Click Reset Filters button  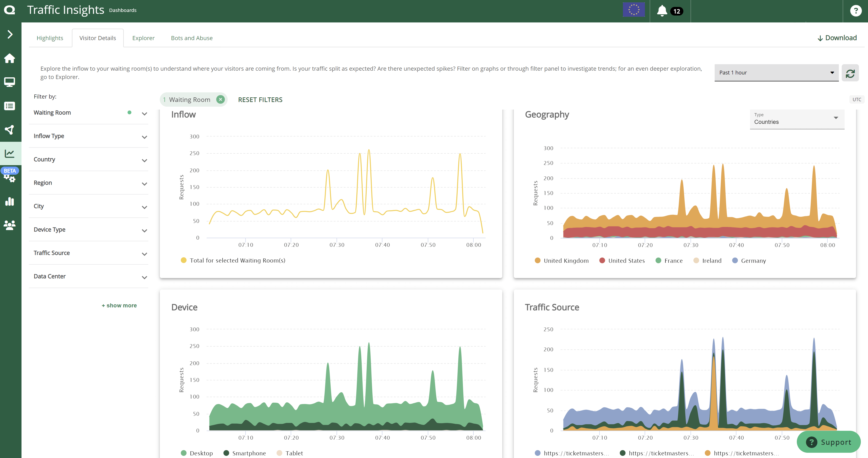tap(260, 99)
